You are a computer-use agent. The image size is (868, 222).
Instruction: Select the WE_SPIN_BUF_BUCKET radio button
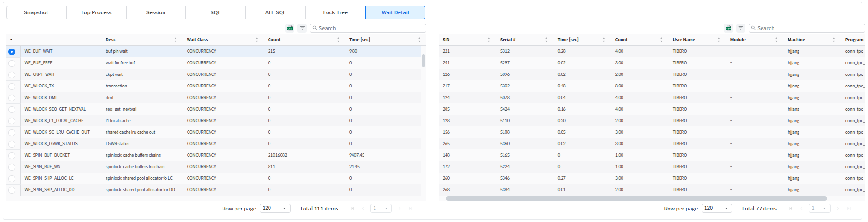tap(12, 155)
